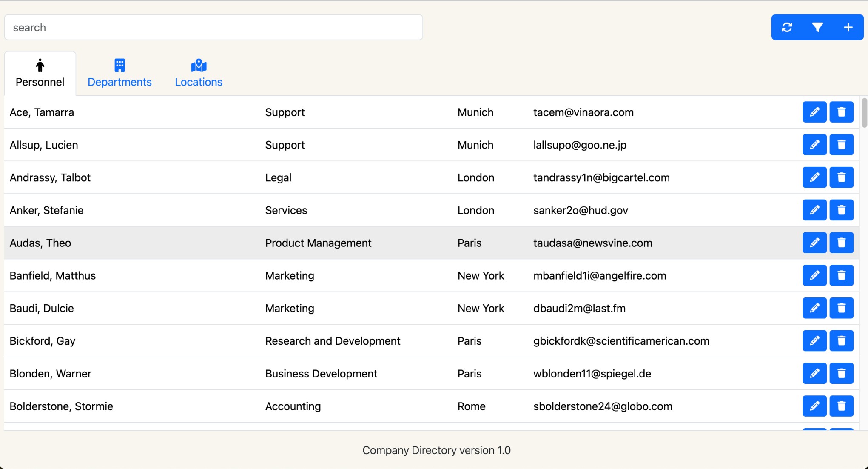This screenshot has height=469, width=868.
Task: Select the Personnel tab
Action: pos(40,73)
